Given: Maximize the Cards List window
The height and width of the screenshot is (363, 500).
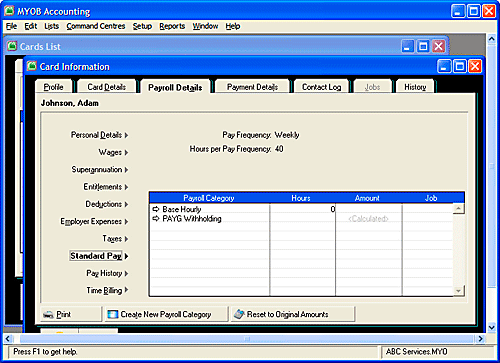Looking at the screenshot, I should [x=423, y=46].
